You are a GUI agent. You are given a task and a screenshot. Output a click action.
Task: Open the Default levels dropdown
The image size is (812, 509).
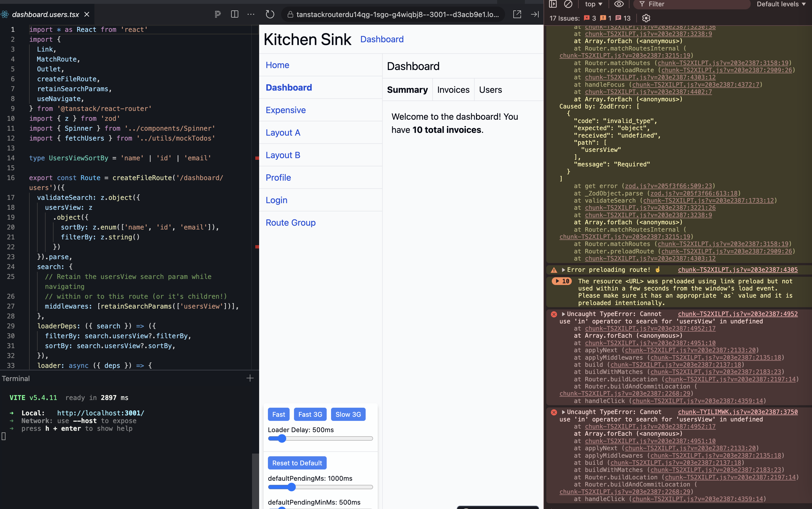pyautogui.click(x=781, y=4)
